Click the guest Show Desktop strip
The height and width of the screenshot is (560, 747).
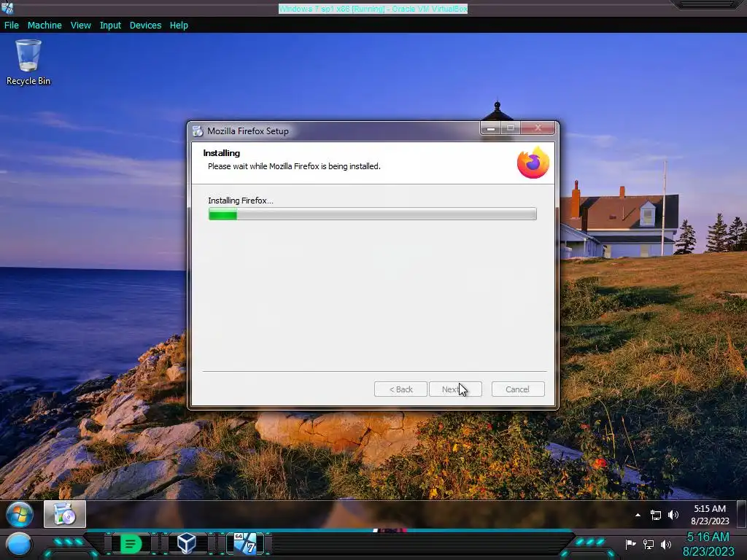[x=741, y=514]
